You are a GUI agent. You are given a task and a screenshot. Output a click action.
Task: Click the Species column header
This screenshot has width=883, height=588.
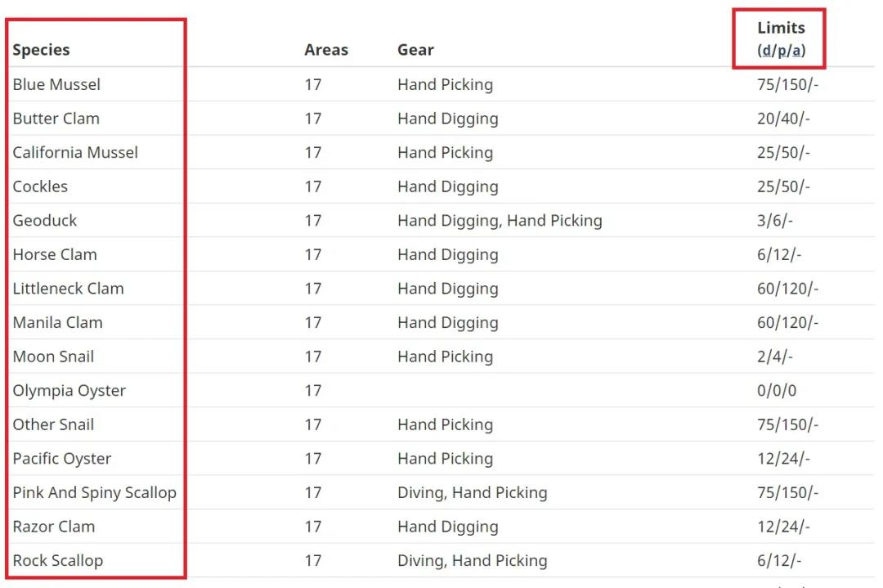point(41,50)
